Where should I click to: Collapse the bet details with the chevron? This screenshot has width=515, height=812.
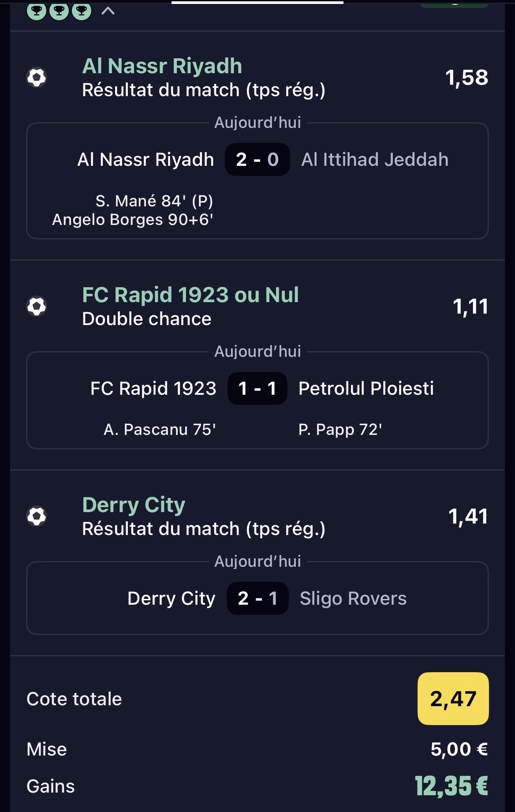[108, 11]
